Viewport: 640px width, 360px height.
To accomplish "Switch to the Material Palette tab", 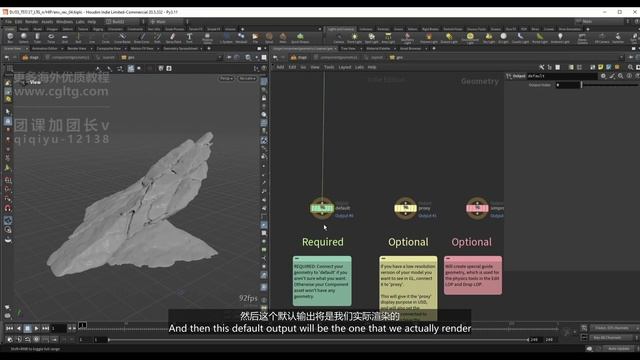I will tap(378, 49).
